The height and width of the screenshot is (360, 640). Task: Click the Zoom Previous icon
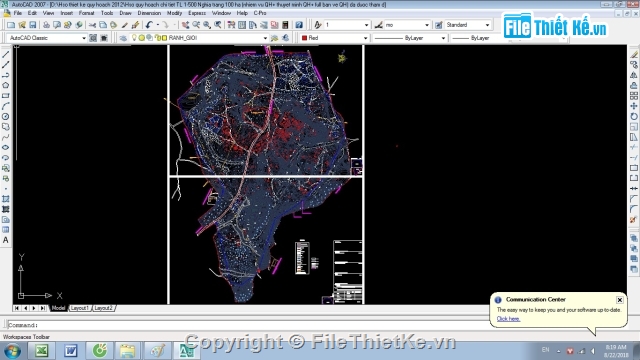[218, 25]
